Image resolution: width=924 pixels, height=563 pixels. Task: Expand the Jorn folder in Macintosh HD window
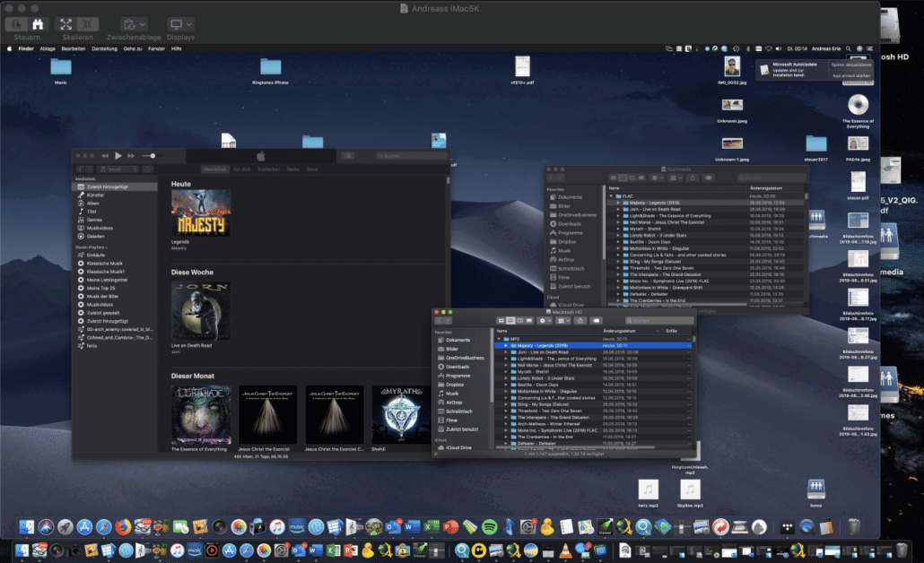coord(506,352)
